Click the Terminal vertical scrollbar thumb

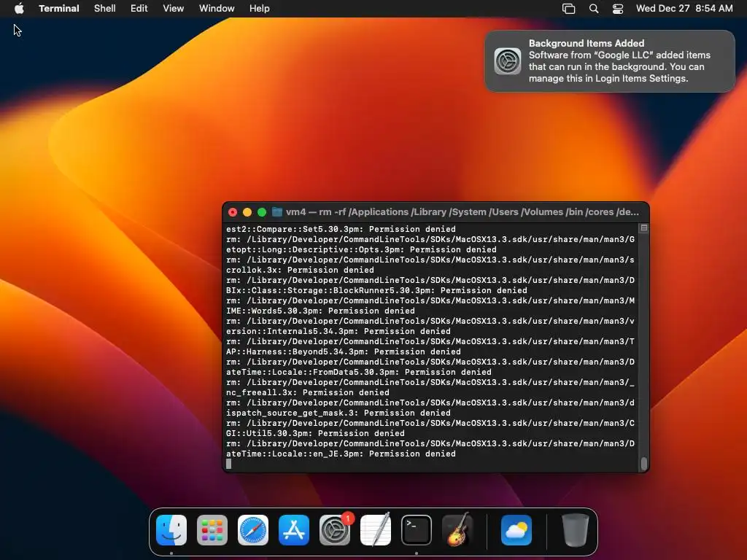pyautogui.click(x=644, y=463)
